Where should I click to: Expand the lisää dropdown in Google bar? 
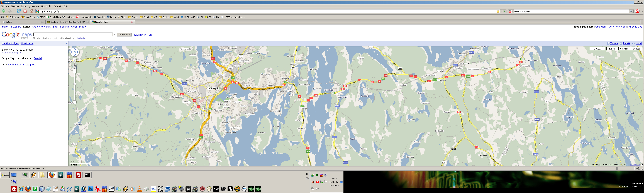(x=83, y=27)
